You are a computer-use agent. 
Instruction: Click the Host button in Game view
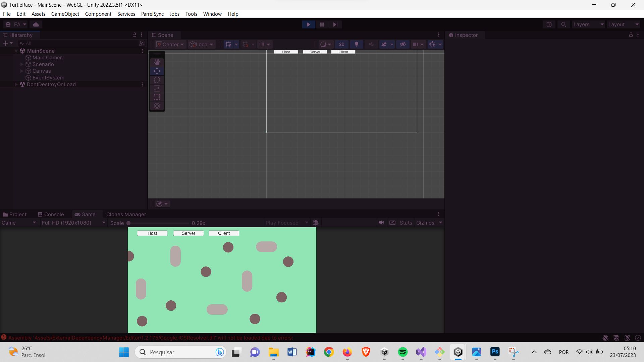pos(152,233)
